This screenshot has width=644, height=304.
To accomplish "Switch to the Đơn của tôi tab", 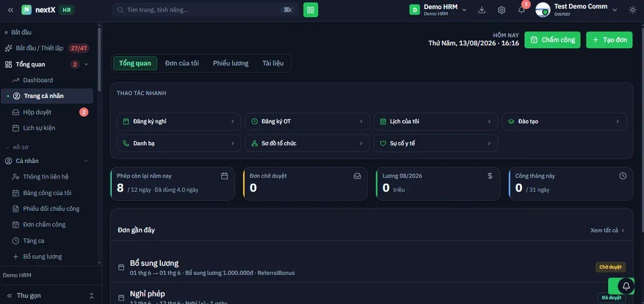I will pos(182,63).
